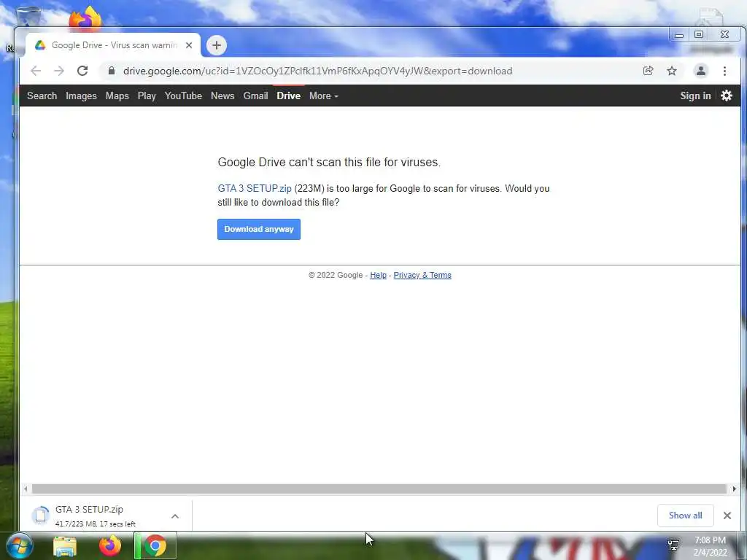Open Google Play

click(147, 96)
